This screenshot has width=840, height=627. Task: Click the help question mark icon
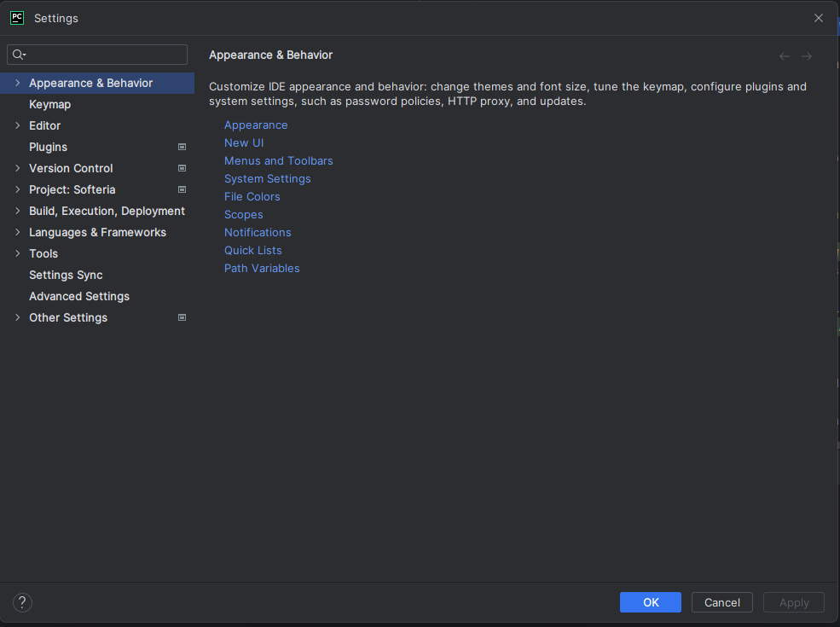point(22,602)
